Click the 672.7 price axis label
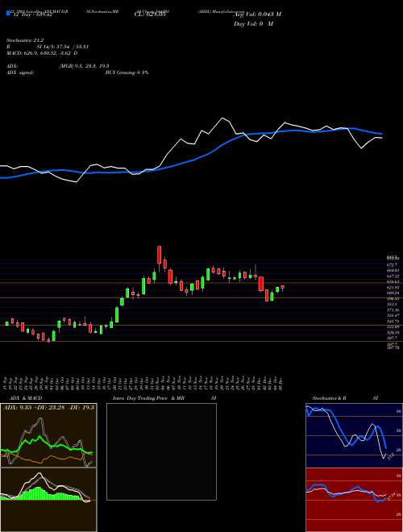 coord(392,264)
